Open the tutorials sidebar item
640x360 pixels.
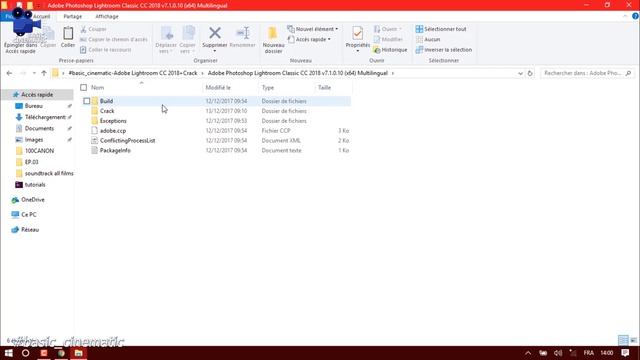(x=35, y=184)
